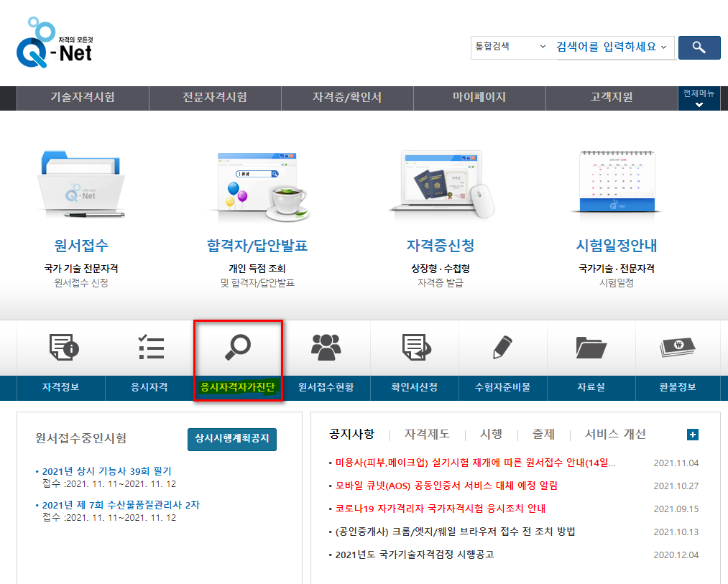728x584 pixels.
Task: Click the 원서접수 heading link
Action: click(x=80, y=246)
